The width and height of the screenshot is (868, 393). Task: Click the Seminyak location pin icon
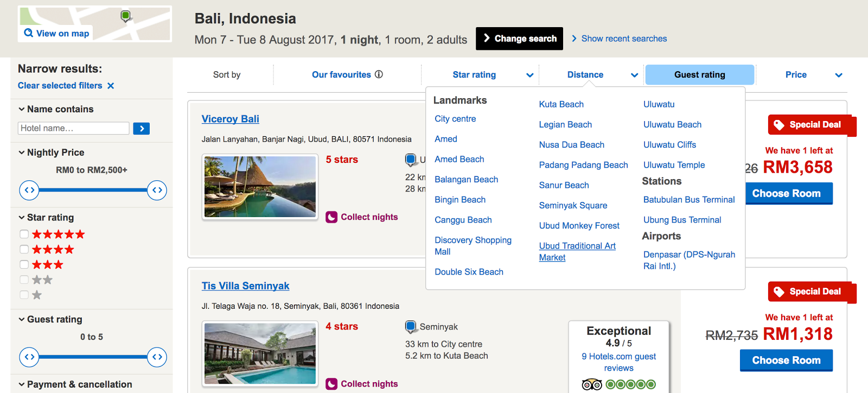pos(411,327)
